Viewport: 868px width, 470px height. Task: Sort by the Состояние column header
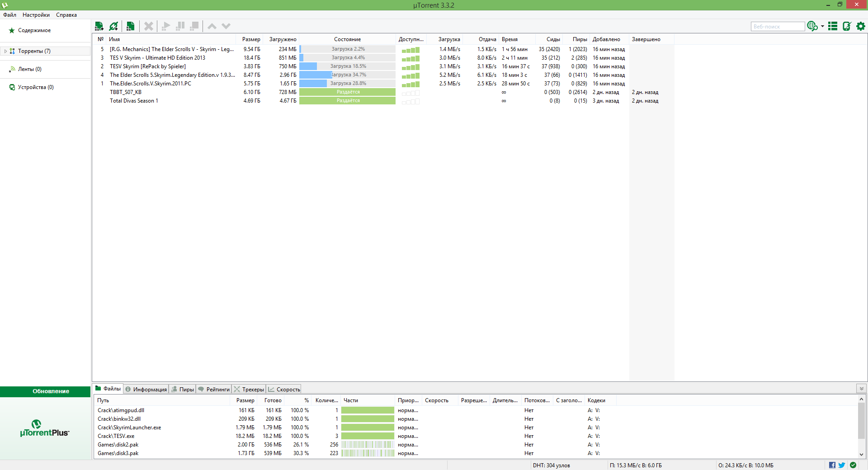pos(347,39)
